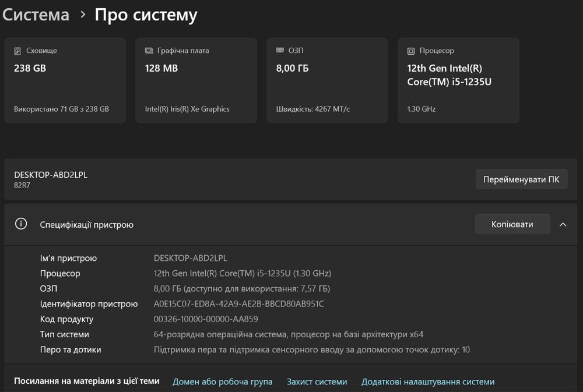
Task: Open the ОЗП 8,00 ГБ card
Action: click(x=327, y=80)
